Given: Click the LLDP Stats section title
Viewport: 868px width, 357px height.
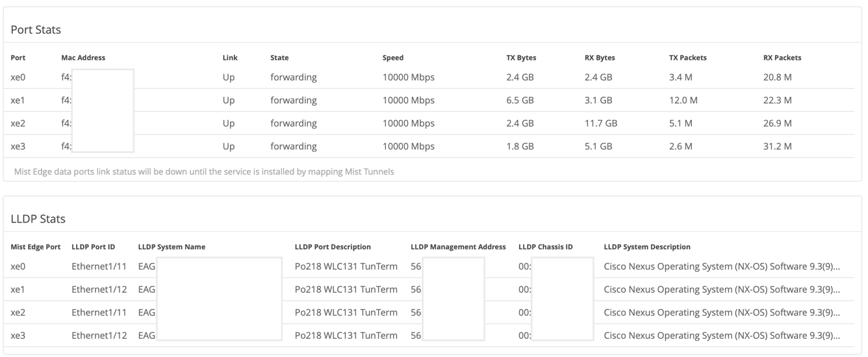Looking at the screenshot, I should [x=38, y=219].
